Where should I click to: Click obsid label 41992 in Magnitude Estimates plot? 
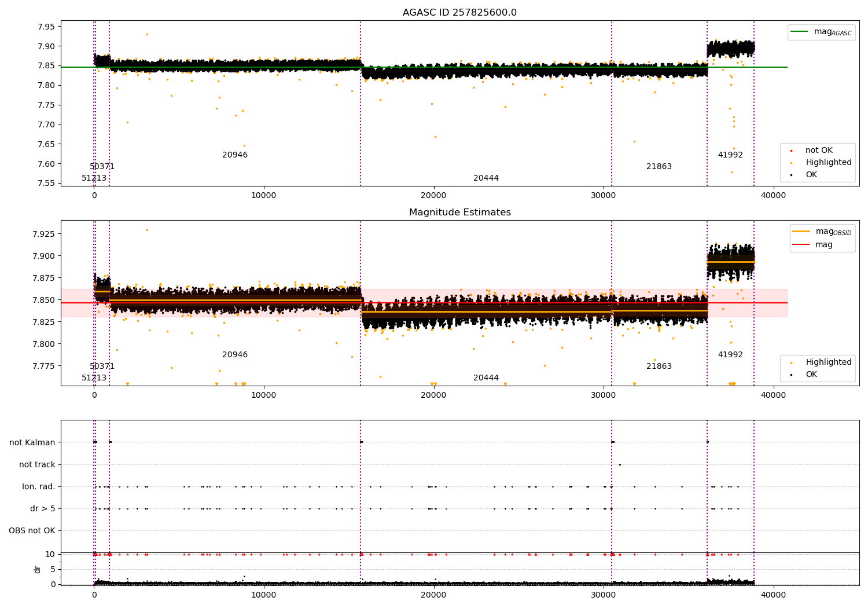(x=730, y=355)
